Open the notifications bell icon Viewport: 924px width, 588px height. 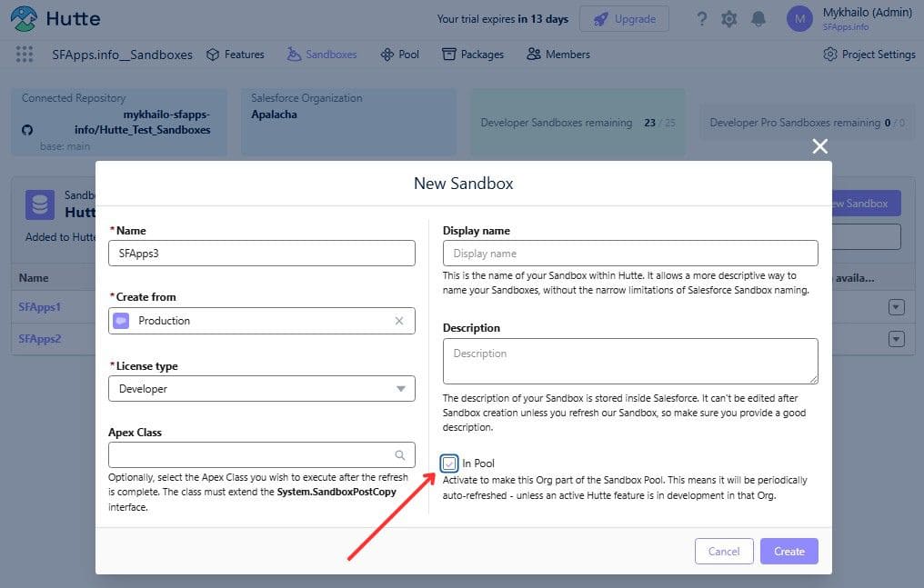(758, 19)
